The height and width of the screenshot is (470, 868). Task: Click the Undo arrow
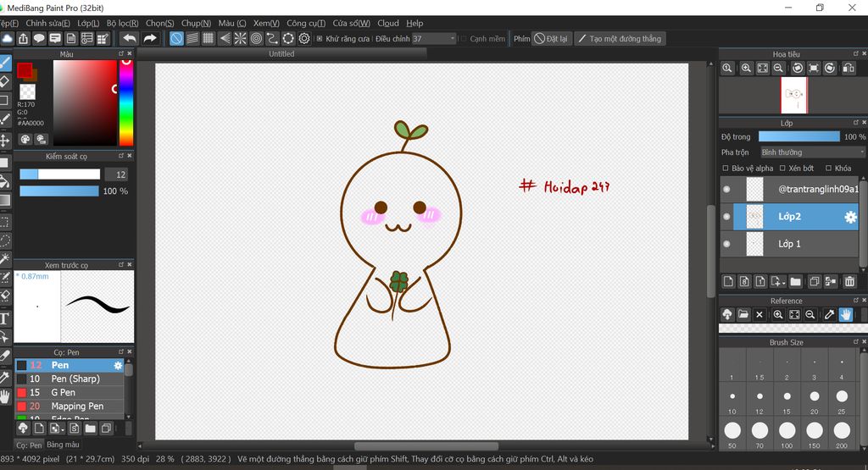[x=130, y=39]
